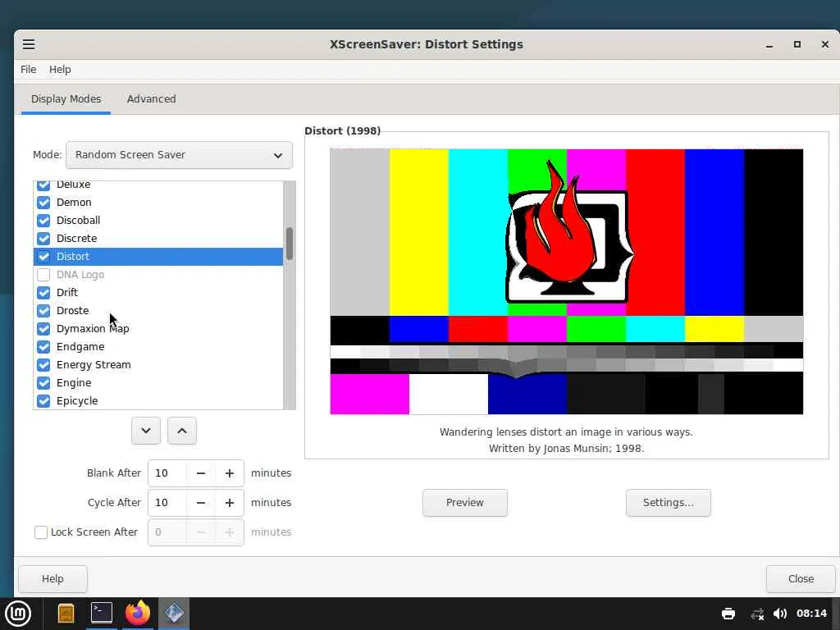The height and width of the screenshot is (630, 840).
Task: Select the DNA Logo list entry
Action: click(158, 275)
